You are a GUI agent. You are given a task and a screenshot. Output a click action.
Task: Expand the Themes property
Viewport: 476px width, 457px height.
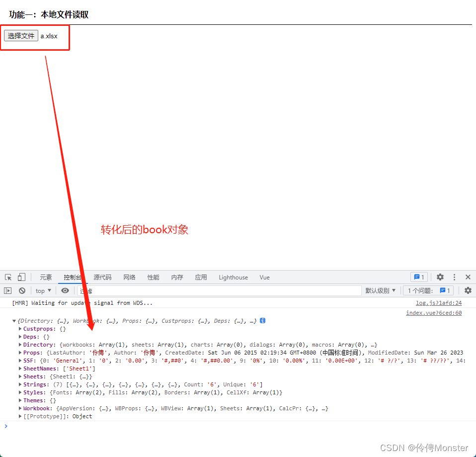[x=20, y=400]
